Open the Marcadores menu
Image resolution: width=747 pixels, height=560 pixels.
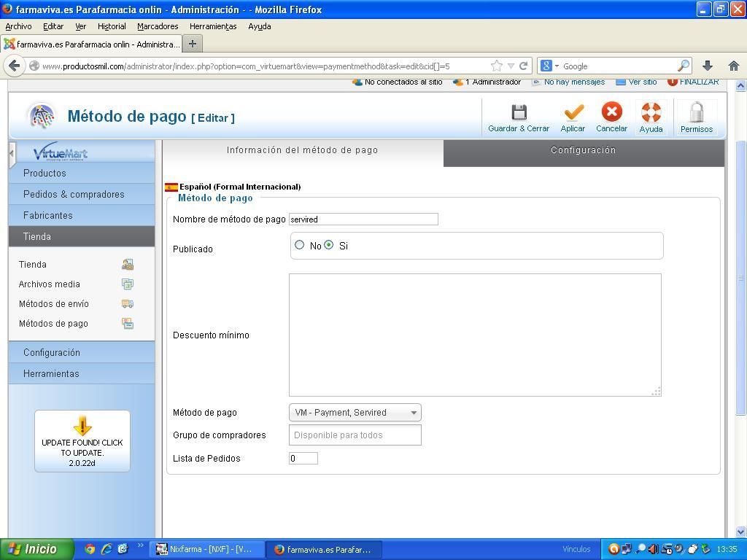[x=158, y=26]
